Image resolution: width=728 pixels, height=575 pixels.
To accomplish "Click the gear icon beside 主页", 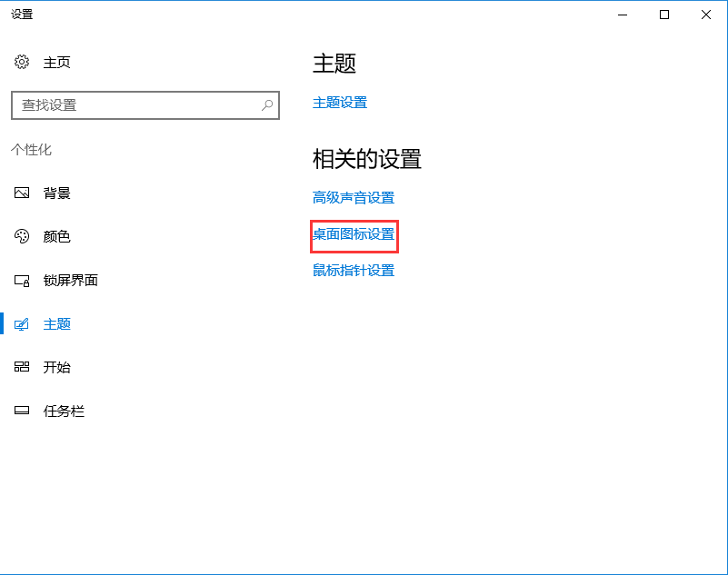I will pos(21,62).
